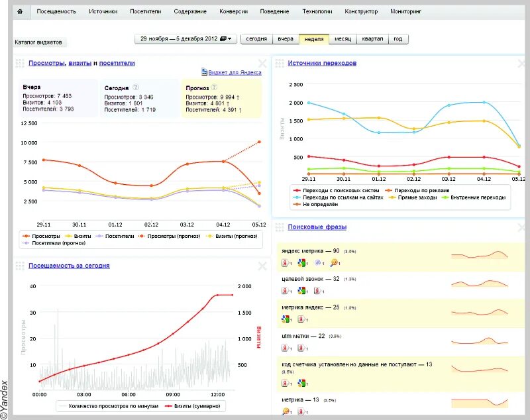Viewport: 530px width, 420px height.
Task: Close the Просмотры, визиты и посетители widget
Action: (x=262, y=63)
